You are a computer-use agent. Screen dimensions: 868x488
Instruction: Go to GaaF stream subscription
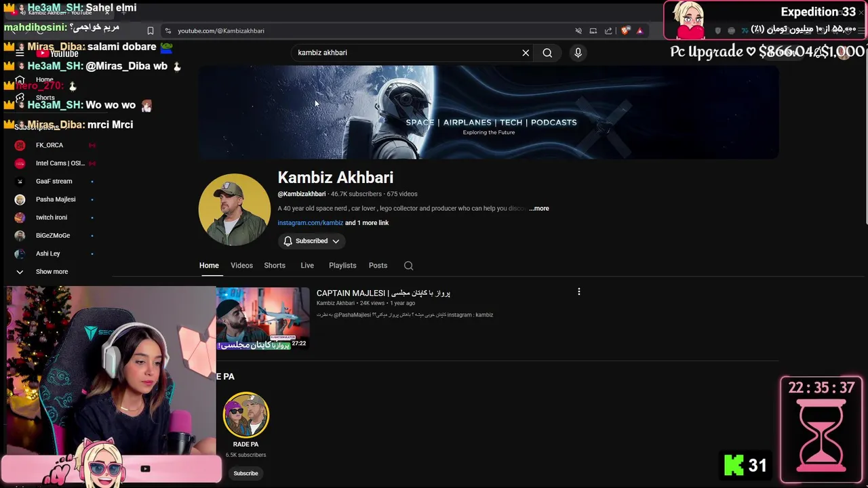(x=54, y=182)
